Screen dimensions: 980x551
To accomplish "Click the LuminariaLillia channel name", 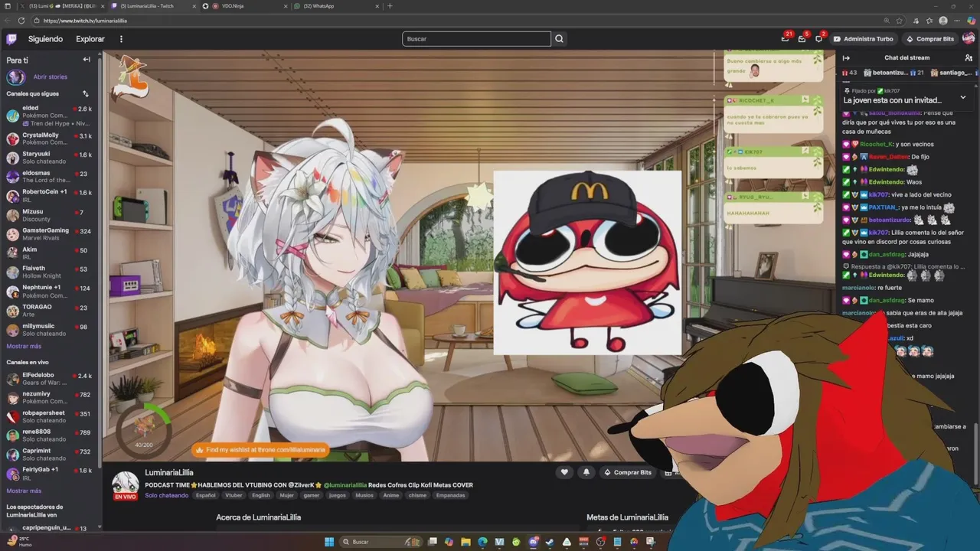I will (x=169, y=472).
